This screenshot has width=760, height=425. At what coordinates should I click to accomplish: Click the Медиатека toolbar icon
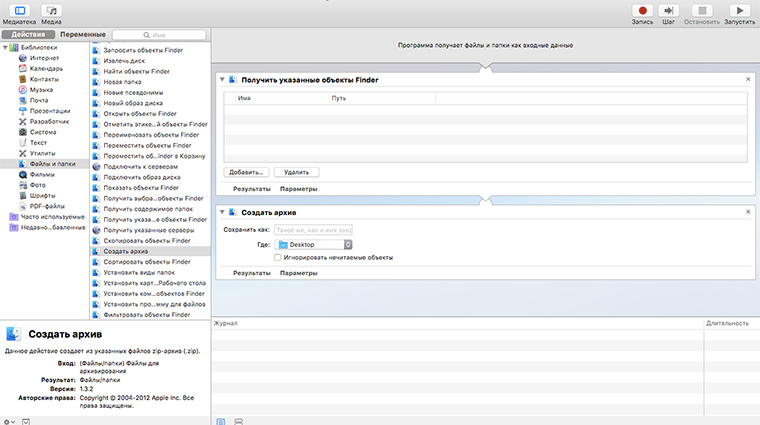[20, 10]
